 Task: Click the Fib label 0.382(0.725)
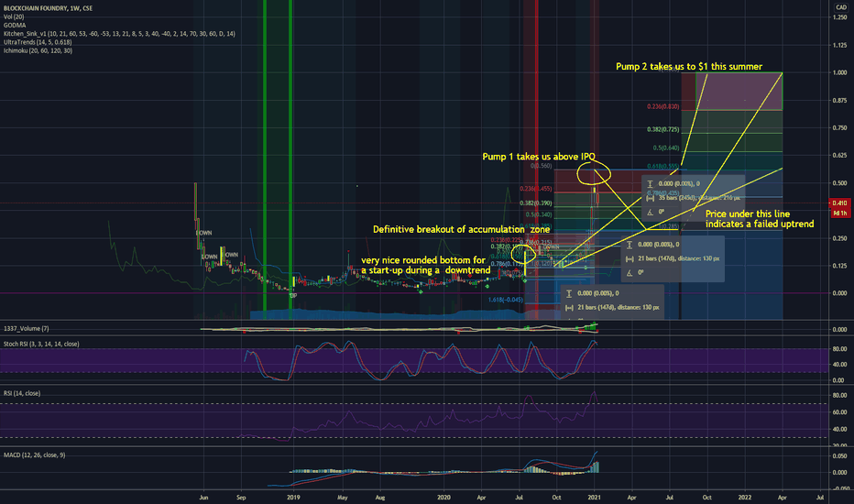(x=662, y=129)
